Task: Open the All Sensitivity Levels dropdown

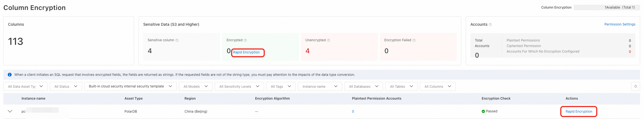Action: [239, 86]
